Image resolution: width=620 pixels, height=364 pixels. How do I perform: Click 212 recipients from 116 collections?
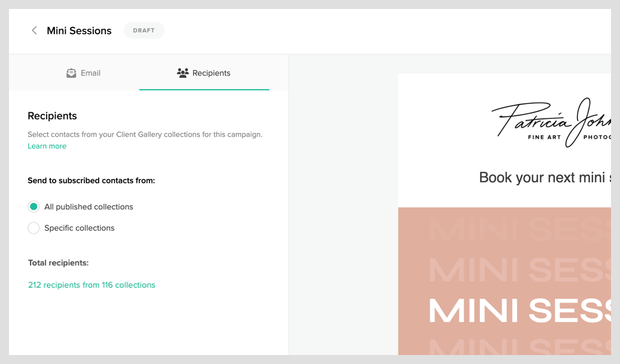tap(92, 285)
